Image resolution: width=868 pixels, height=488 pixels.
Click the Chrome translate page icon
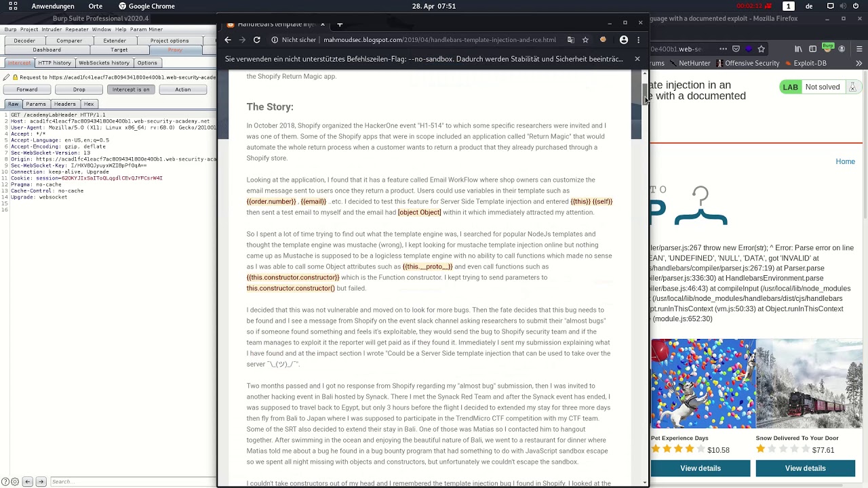[570, 40]
